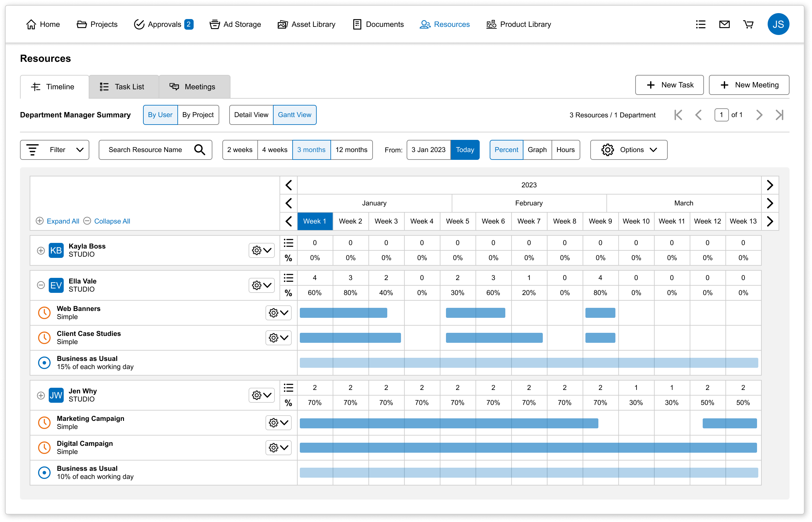Click the New Meeting button

[749, 85]
